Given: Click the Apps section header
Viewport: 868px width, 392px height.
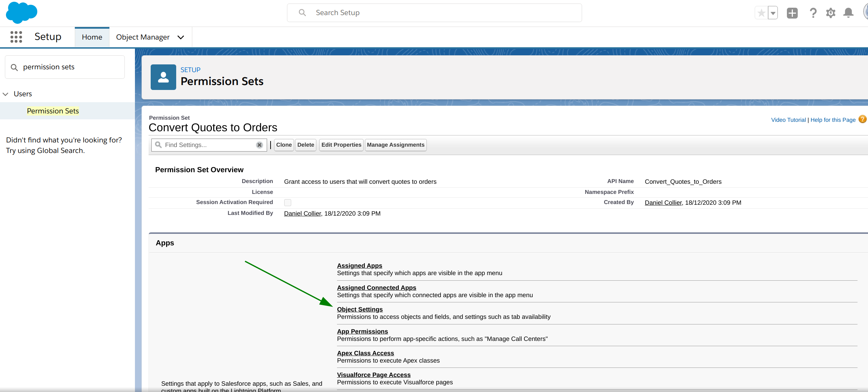Looking at the screenshot, I should point(165,243).
